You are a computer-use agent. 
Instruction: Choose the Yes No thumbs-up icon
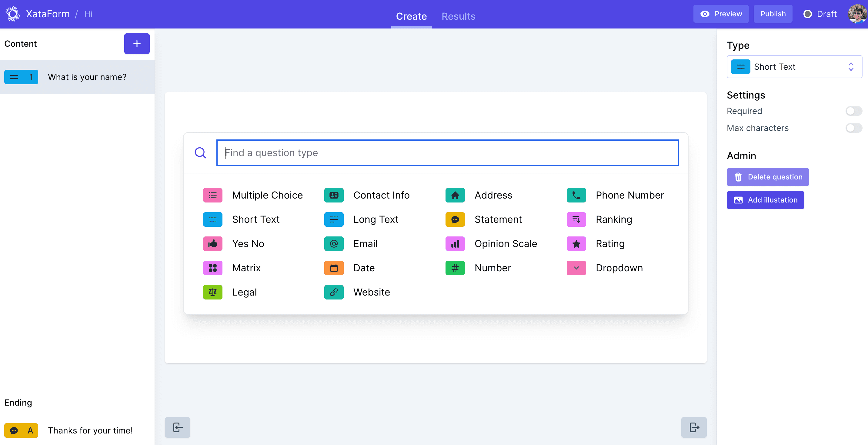[x=213, y=244]
